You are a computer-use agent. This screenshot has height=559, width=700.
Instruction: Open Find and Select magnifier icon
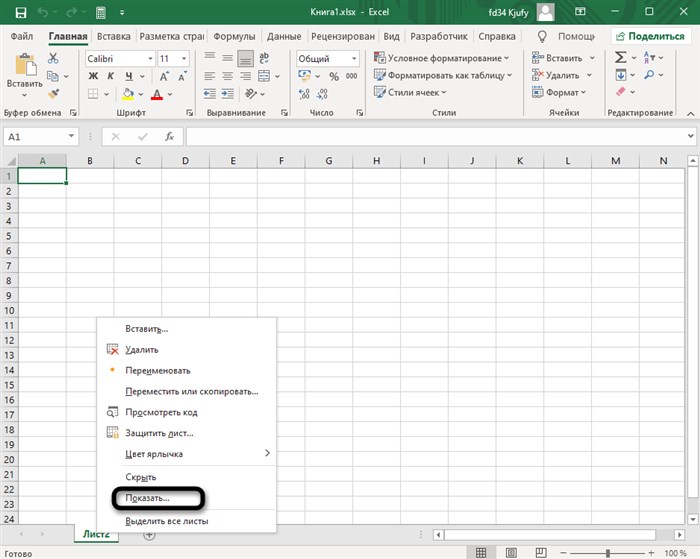[x=649, y=75]
